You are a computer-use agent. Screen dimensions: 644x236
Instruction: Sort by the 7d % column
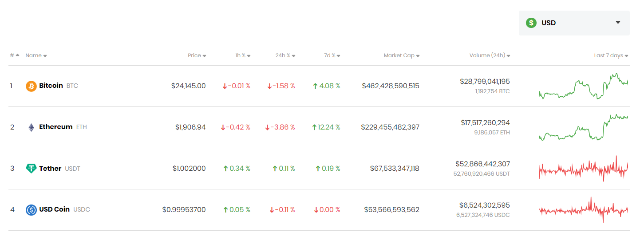point(332,55)
